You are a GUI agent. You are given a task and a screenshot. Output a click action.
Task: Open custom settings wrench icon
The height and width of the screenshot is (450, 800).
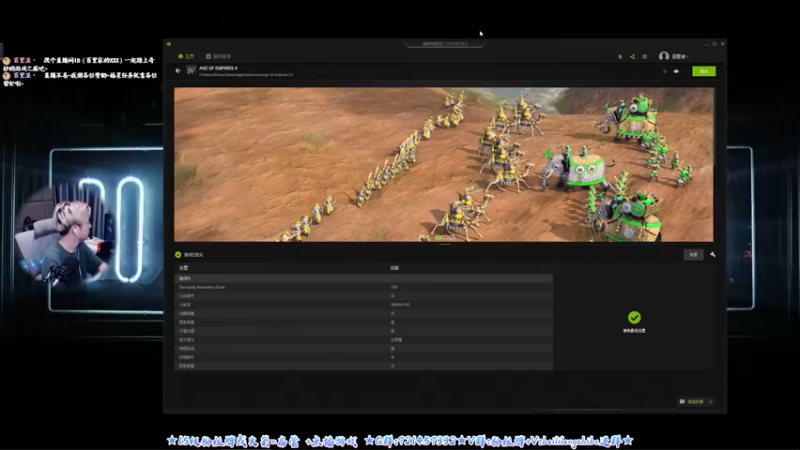click(712, 255)
